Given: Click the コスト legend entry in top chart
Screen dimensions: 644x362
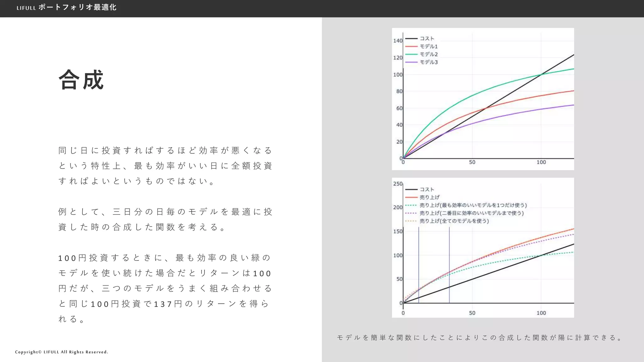Looking at the screenshot, I should [420, 38].
